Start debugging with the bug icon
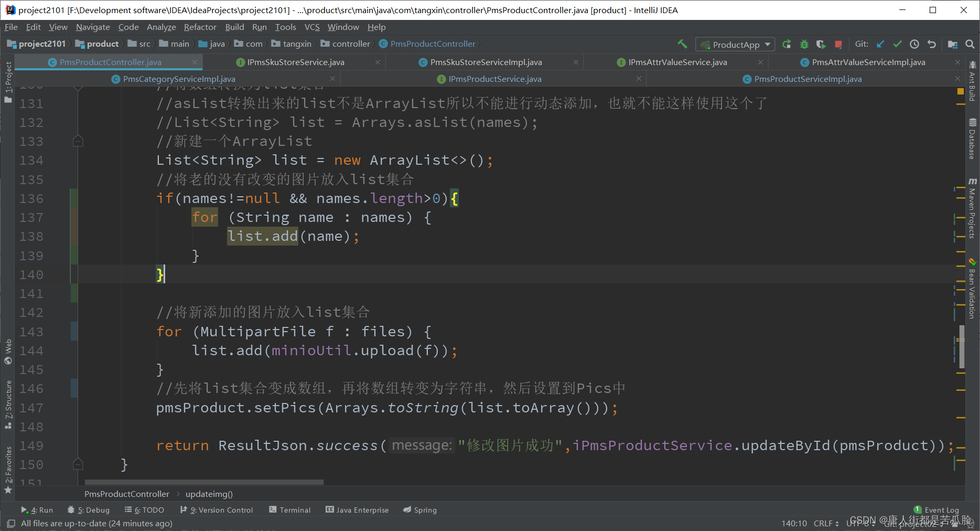This screenshot has width=980, height=531. pyautogui.click(x=804, y=44)
